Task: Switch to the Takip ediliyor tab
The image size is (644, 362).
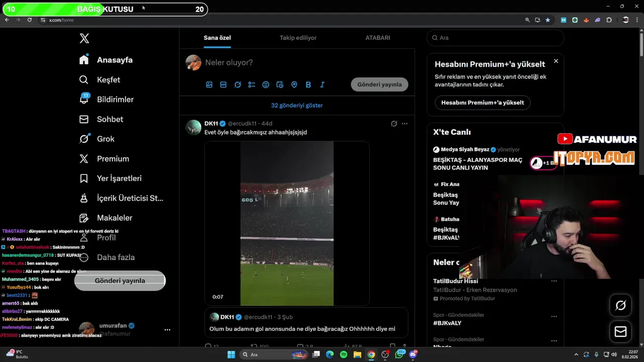Action: click(298, 38)
